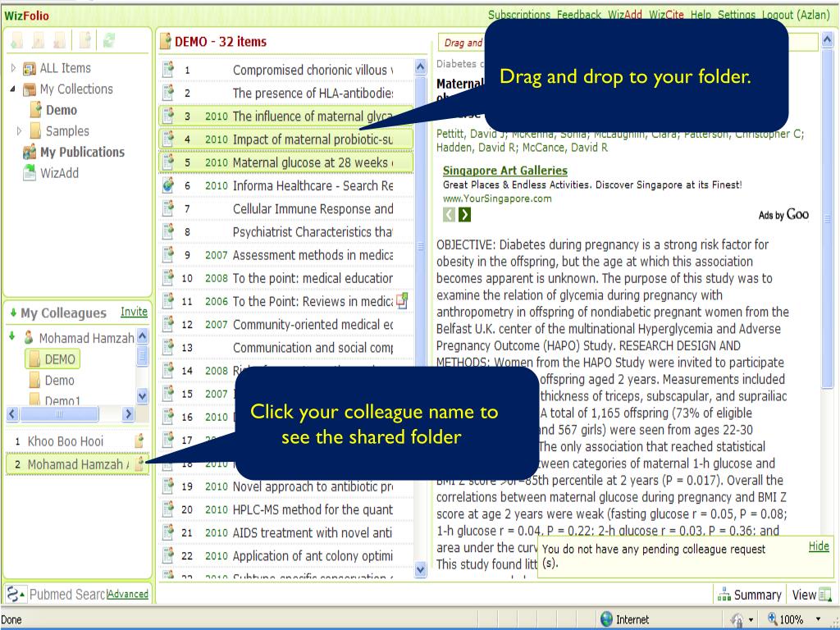
Task: Select colleague Khoo Boo Hooi
Action: pyautogui.click(x=77, y=441)
